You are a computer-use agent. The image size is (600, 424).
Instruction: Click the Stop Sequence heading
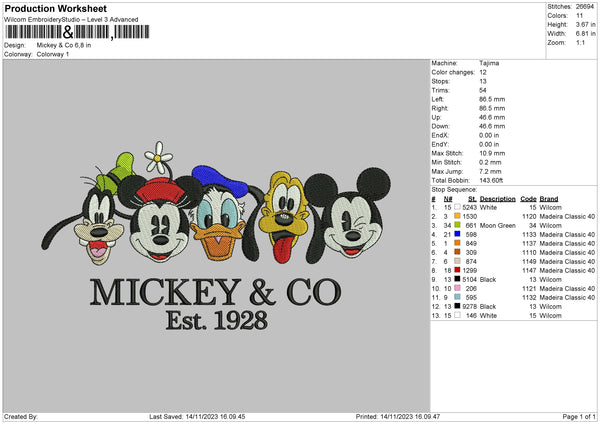tap(453, 187)
